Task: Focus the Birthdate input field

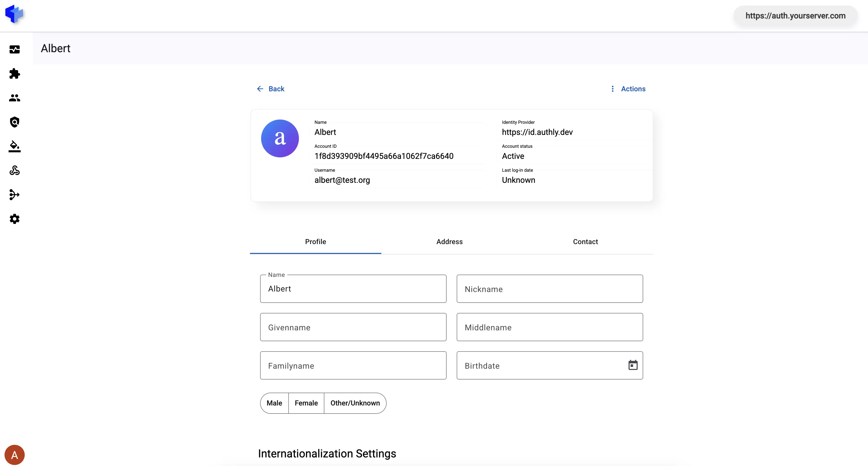Action: [x=550, y=366]
